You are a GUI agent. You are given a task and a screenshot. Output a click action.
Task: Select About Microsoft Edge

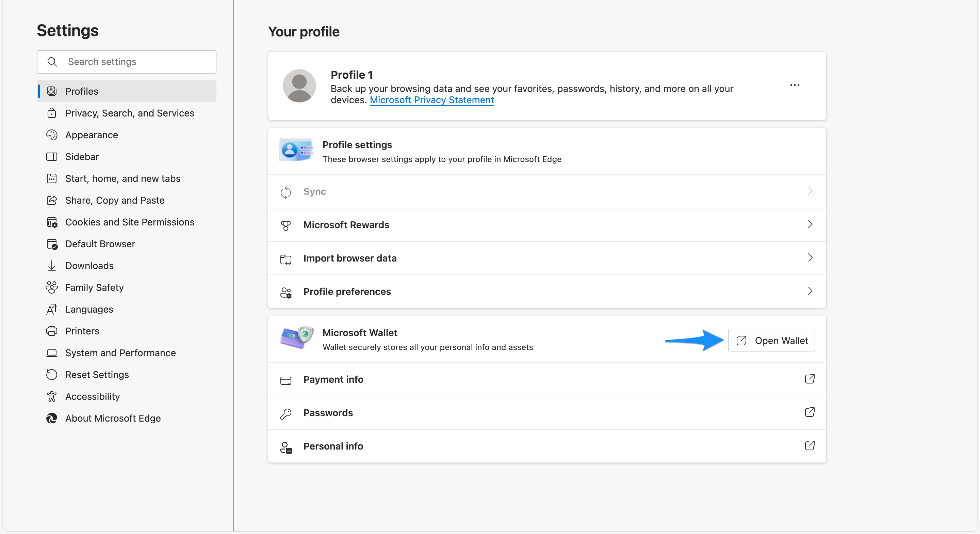127,418
